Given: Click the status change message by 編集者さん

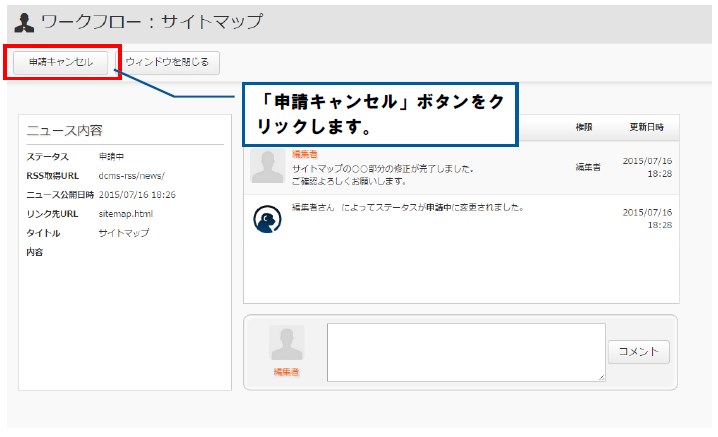Looking at the screenshot, I should tap(408, 208).
